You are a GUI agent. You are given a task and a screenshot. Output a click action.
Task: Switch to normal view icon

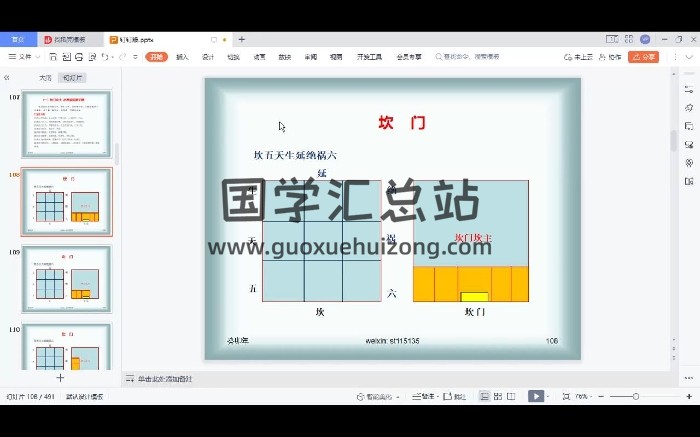click(484, 396)
